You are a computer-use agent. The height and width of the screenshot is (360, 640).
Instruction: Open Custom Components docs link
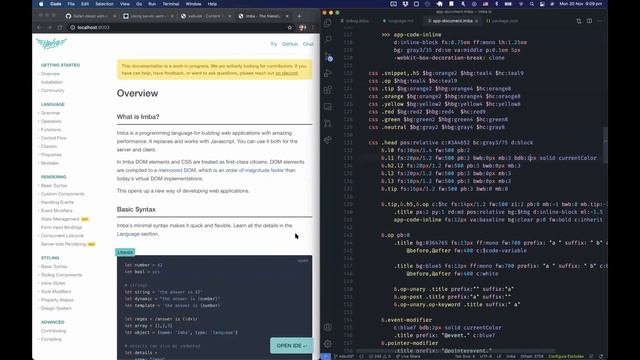coord(62,194)
